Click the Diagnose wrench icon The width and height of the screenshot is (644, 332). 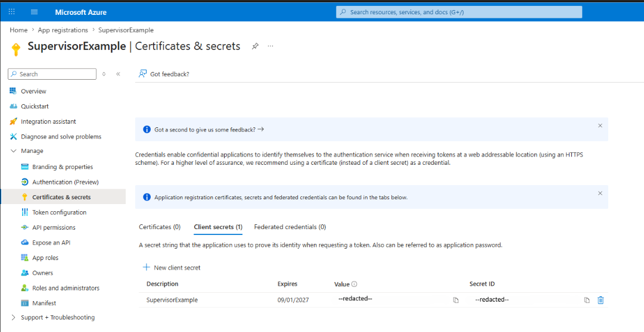[x=13, y=137]
